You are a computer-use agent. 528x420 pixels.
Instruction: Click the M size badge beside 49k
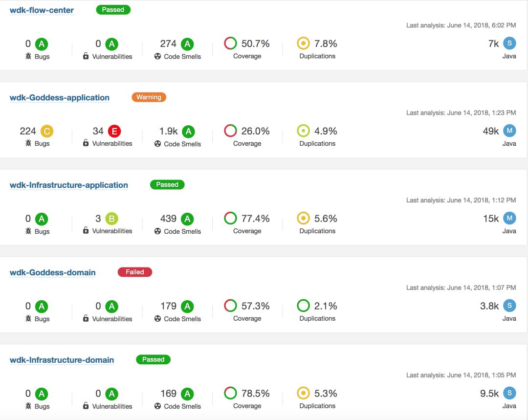pos(509,131)
